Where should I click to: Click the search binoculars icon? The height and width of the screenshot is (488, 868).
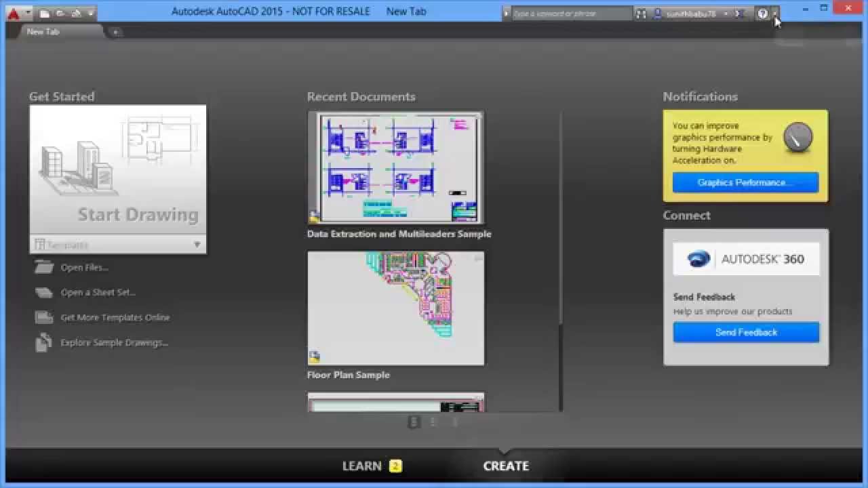coord(641,14)
